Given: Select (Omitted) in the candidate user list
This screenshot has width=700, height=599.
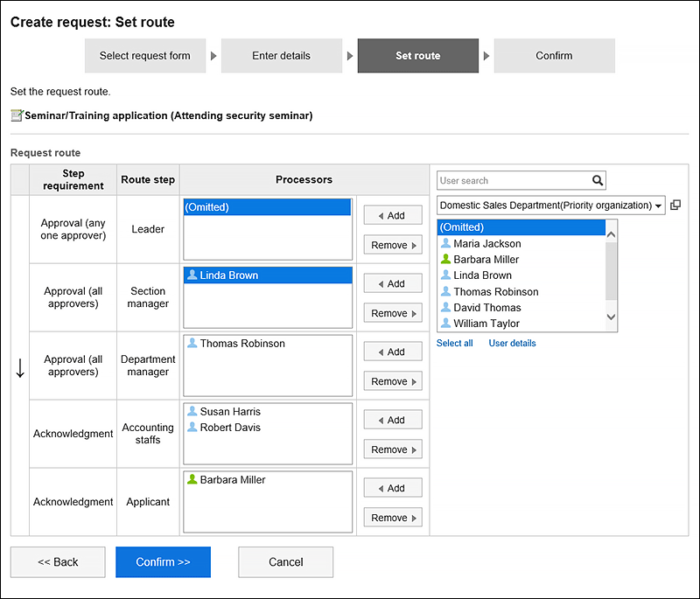Looking at the screenshot, I should [521, 227].
